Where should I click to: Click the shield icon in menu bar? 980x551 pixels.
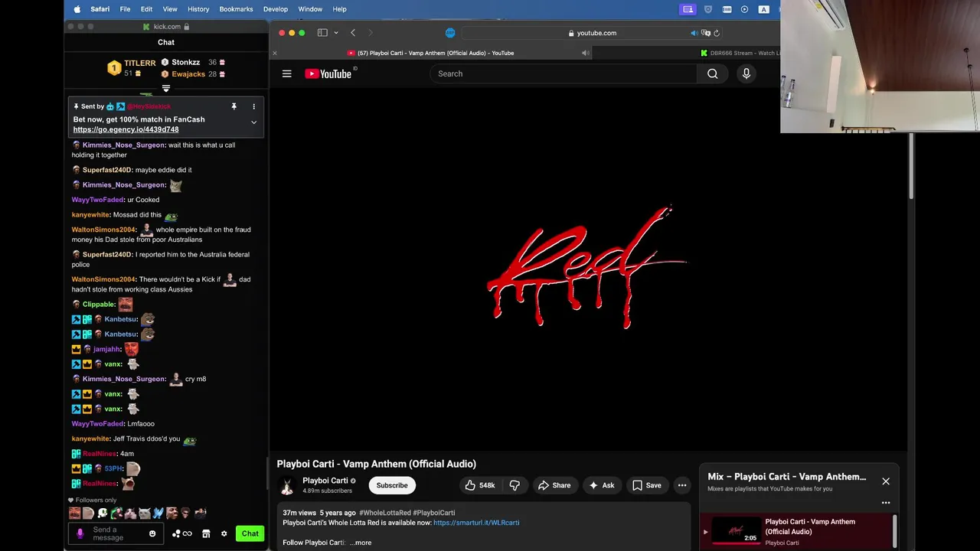click(708, 9)
